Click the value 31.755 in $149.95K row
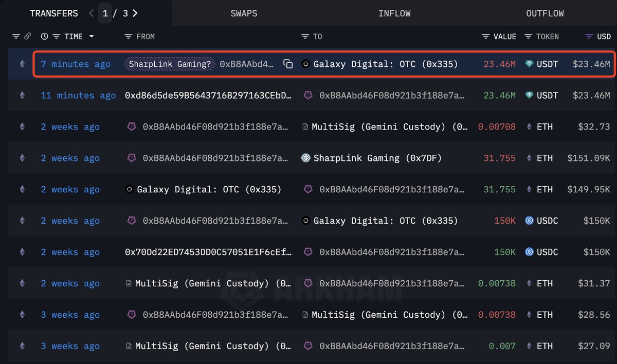 [499, 190]
